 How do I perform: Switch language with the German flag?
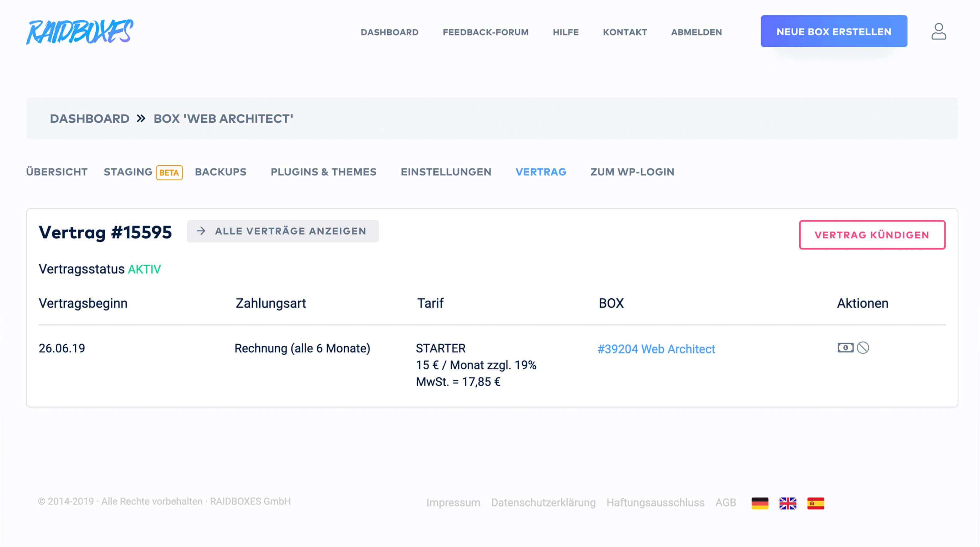click(x=760, y=503)
